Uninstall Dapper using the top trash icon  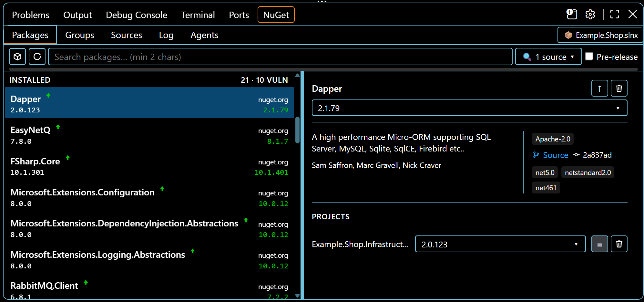tap(619, 88)
